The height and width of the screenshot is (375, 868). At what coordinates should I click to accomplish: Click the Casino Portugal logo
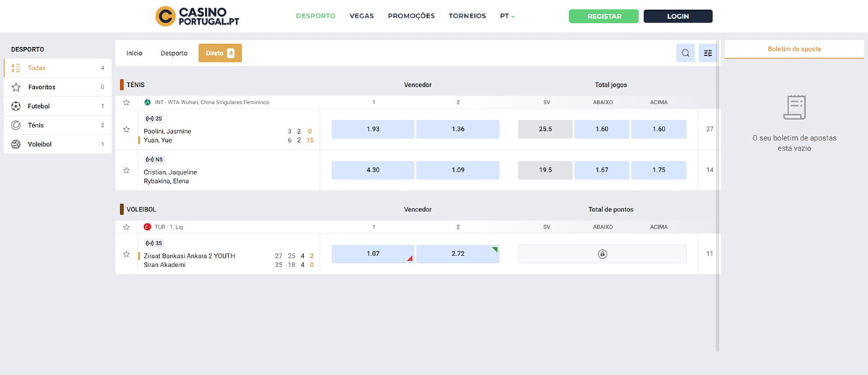198,16
